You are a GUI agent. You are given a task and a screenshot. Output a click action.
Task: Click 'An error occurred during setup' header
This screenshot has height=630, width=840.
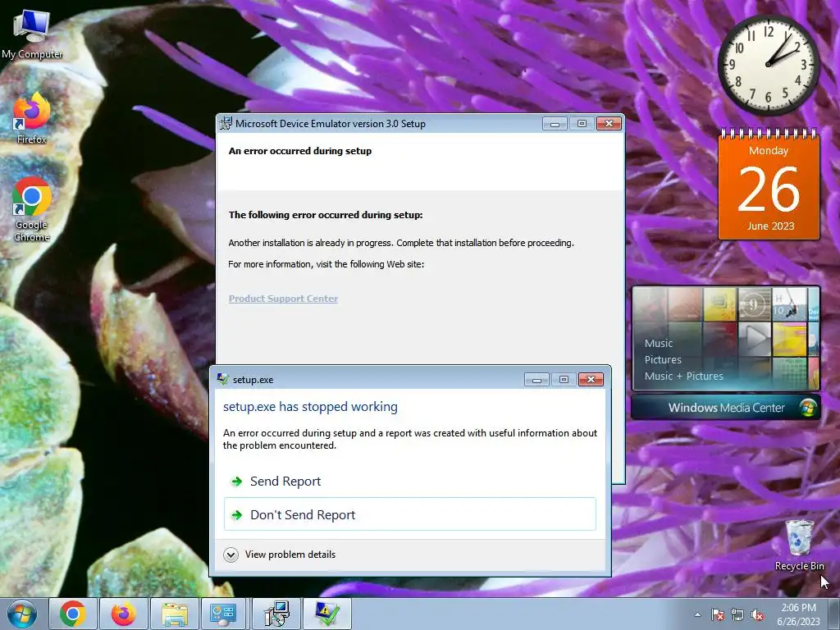(x=300, y=151)
